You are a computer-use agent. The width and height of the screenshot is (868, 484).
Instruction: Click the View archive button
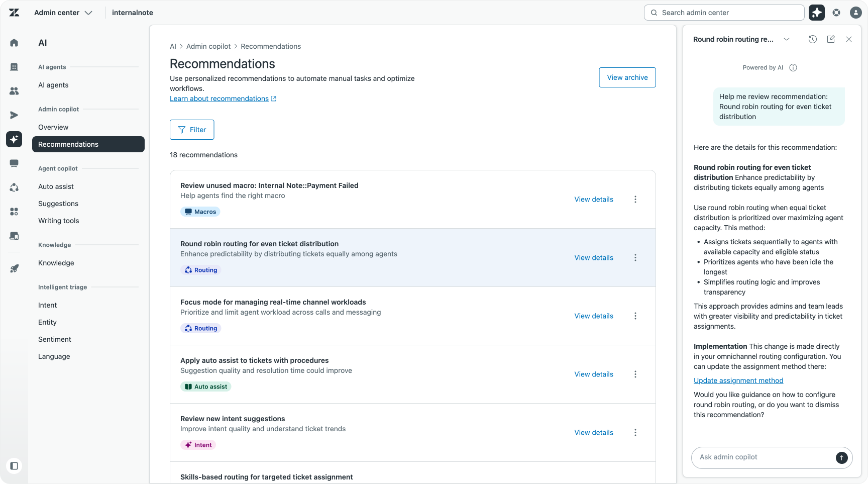pyautogui.click(x=627, y=77)
